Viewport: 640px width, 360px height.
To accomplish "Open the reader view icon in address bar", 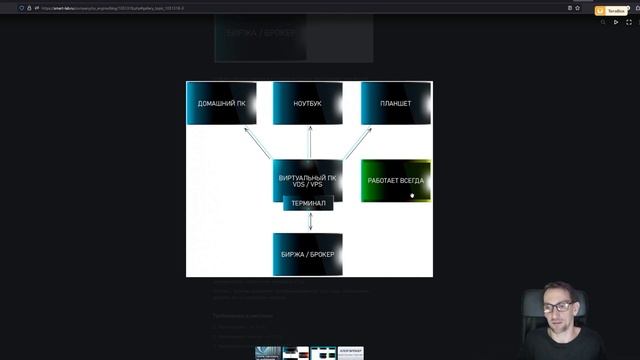I will (x=570, y=8).
